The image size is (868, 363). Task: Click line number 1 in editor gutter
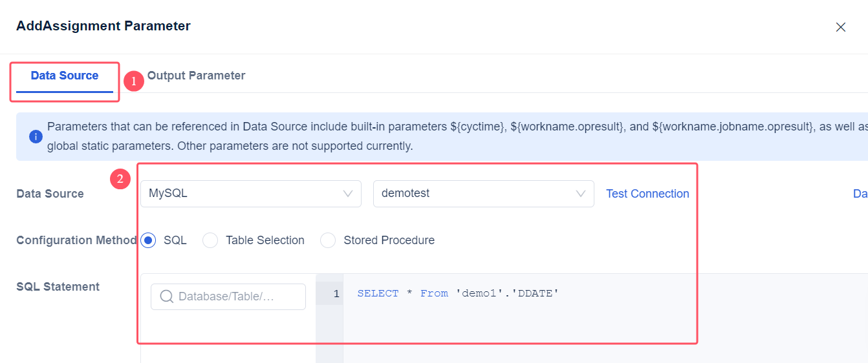tap(336, 294)
